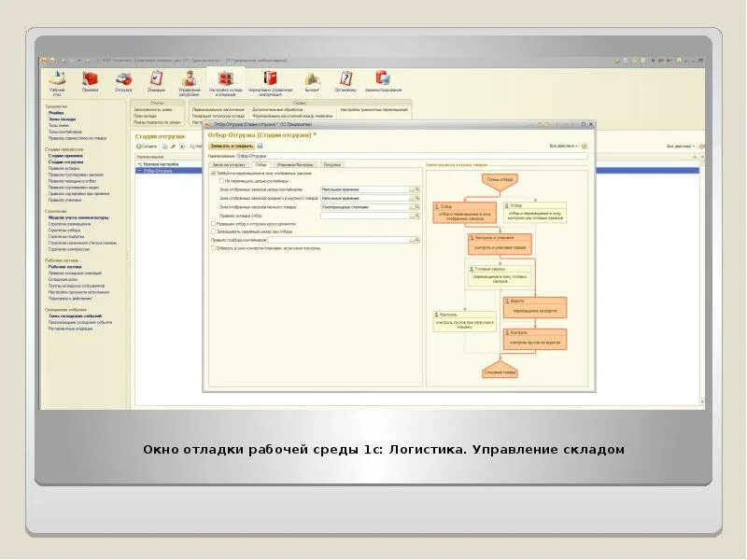Click the ellipsis button of the first zone field
Screen dimensions: 747x560
[412, 189]
